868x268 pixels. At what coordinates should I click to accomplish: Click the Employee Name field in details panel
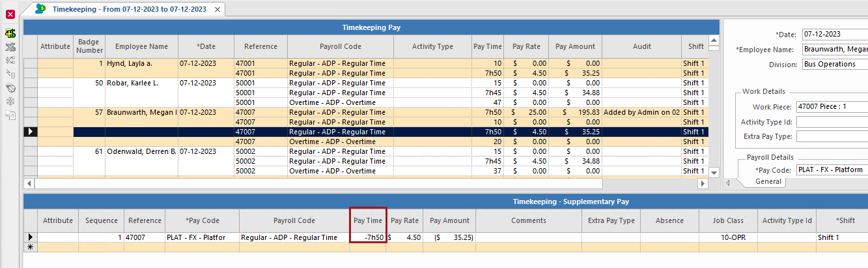(835, 49)
